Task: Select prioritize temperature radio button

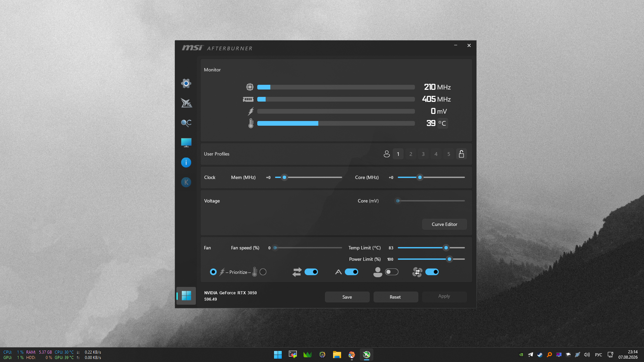Action: pyautogui.click(x=263, y=272)
